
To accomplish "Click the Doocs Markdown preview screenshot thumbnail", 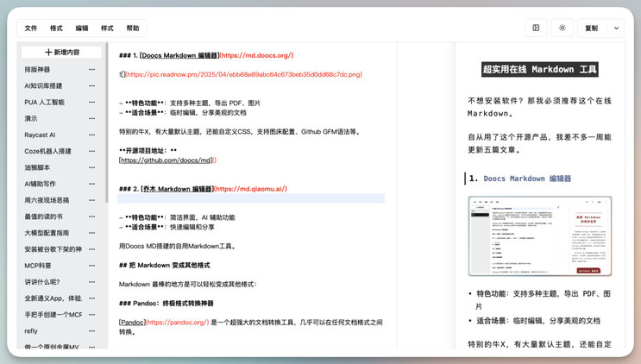I will [x=539, y=235].
